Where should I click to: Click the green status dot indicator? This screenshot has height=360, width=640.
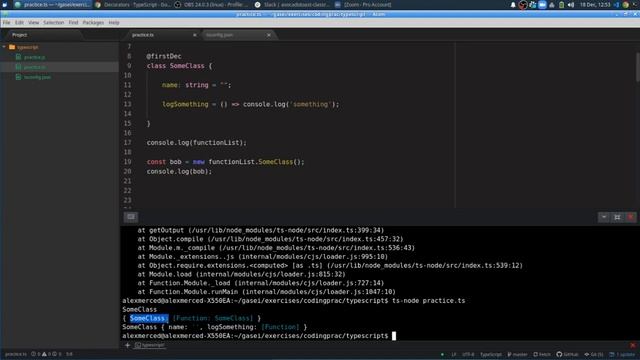pyautogui.click(x=442, y=354)
